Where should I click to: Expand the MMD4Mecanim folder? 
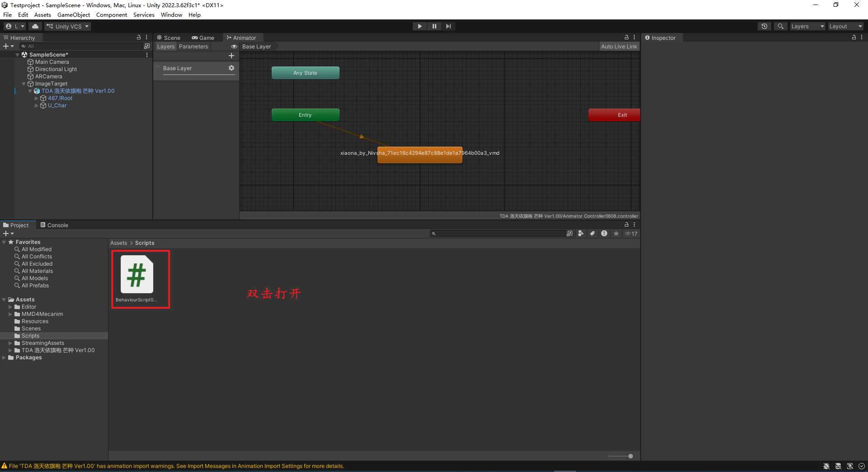coord(10,314)
